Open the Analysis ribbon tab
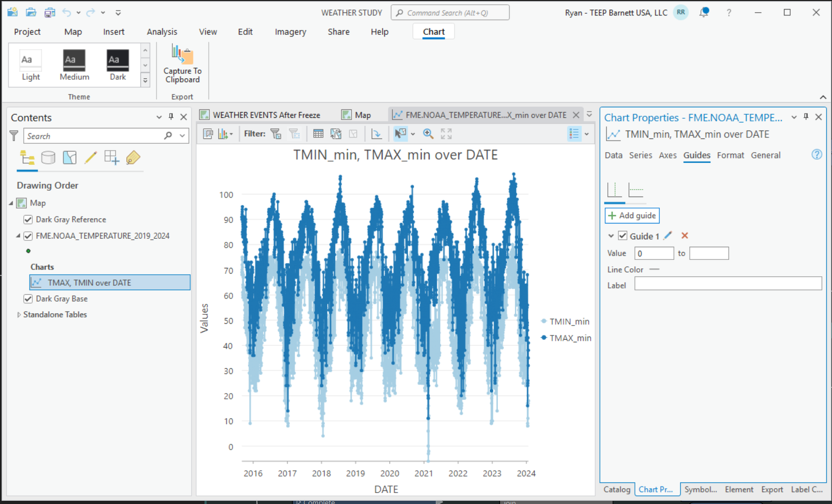The image size is (832, 504). (x=162, y=32)
